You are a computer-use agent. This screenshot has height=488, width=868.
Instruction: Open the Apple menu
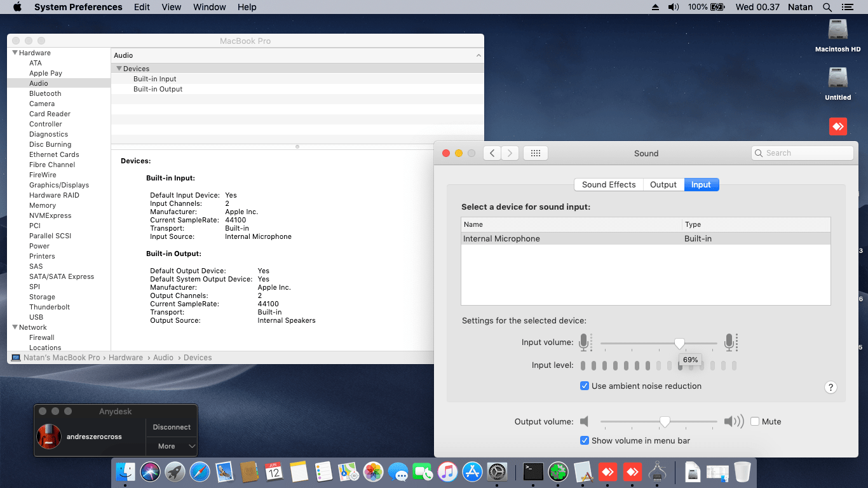pyautogui.click(x=17, y=7)
